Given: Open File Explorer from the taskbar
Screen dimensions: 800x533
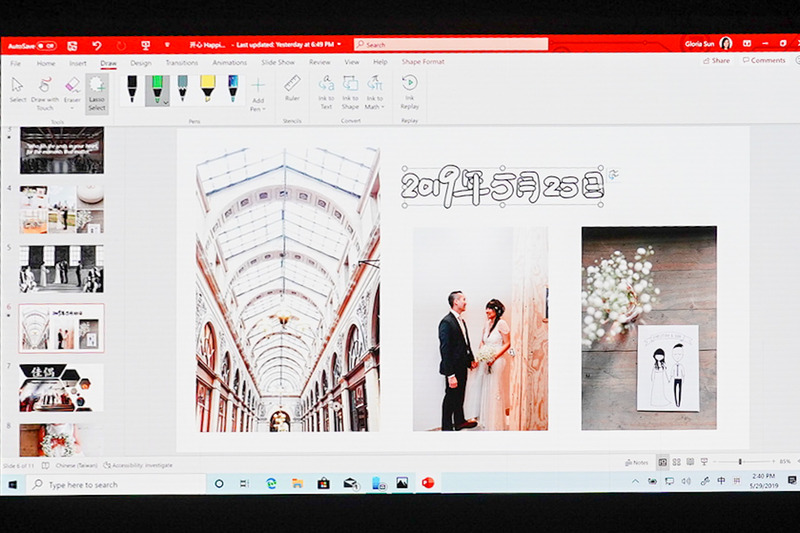Looking at the screenshot, I should [x=297, y=483].
